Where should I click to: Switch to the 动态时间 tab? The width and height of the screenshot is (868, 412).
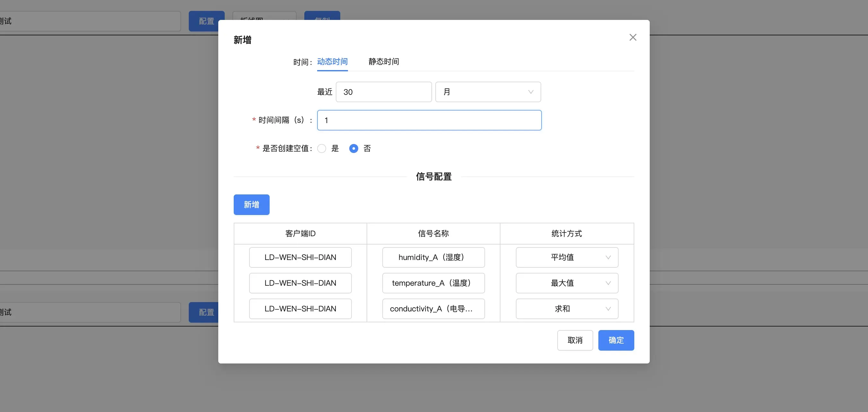click(332, 62)
